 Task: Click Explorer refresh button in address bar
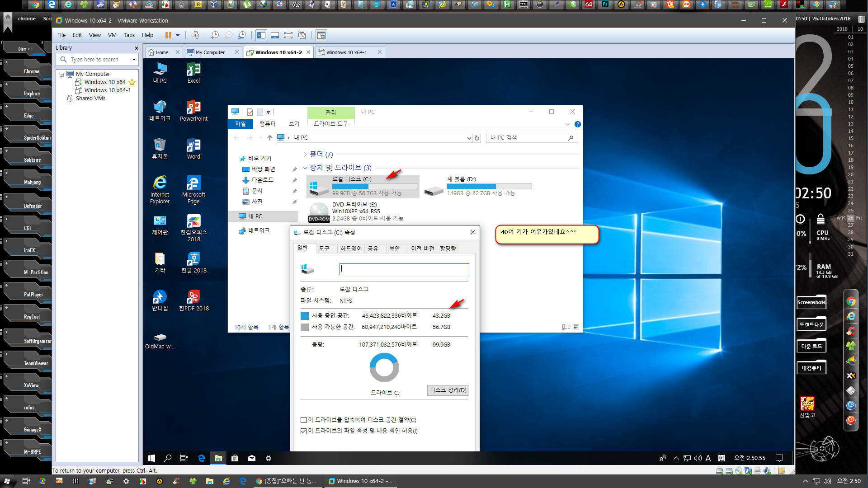click(477, 138)
